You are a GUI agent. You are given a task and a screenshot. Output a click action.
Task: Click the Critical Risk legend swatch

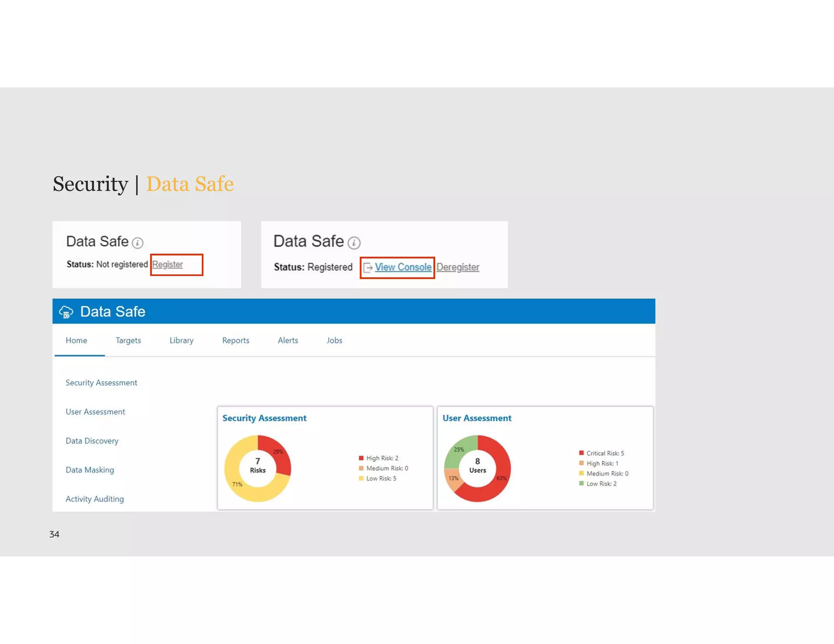[x=581, y=453]
